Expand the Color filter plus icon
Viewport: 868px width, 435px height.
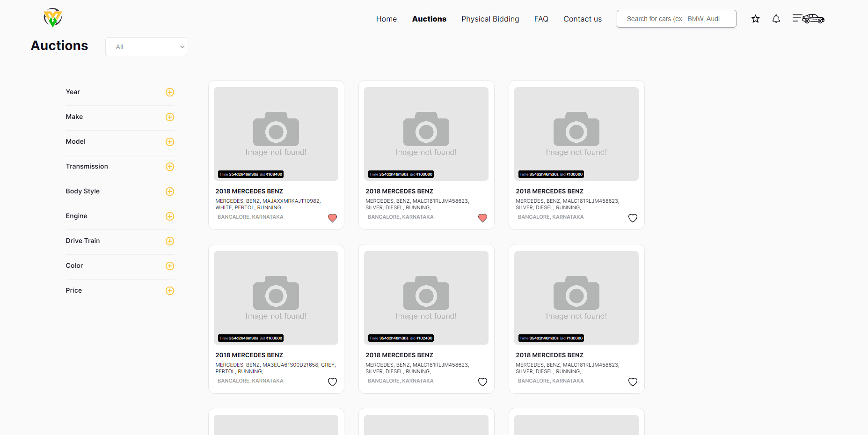tap(170, 266)
